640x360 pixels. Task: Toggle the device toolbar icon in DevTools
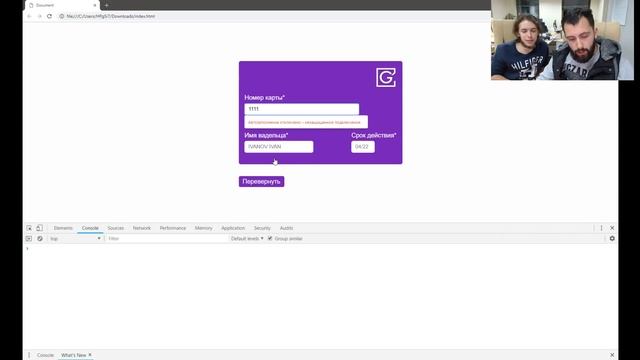point(39,228)
